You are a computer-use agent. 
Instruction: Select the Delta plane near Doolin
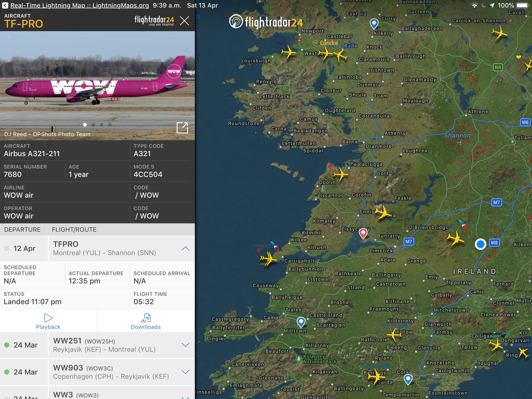point(341,174)
